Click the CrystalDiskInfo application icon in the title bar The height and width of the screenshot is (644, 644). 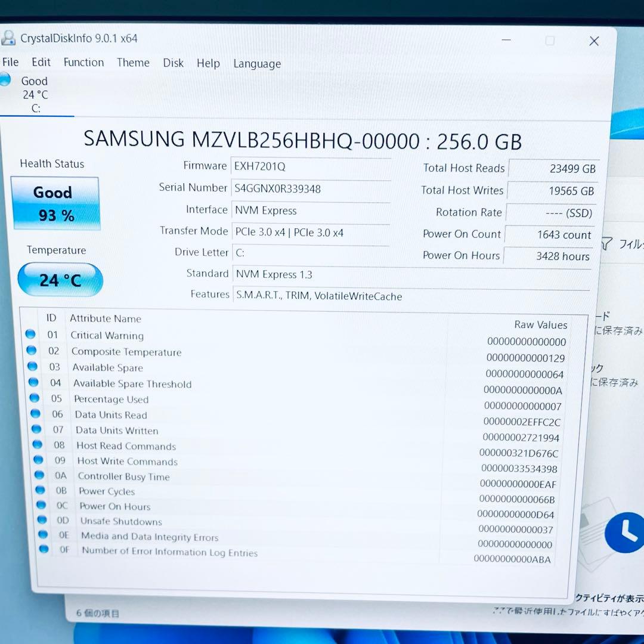pyautogui.click(x=8, y=38)
